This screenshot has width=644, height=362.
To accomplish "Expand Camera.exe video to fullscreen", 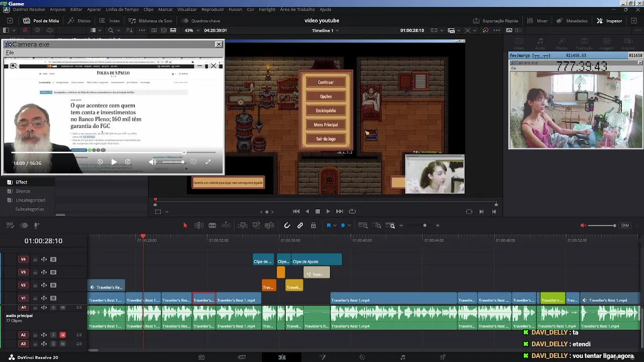I will tap(208, 162).
